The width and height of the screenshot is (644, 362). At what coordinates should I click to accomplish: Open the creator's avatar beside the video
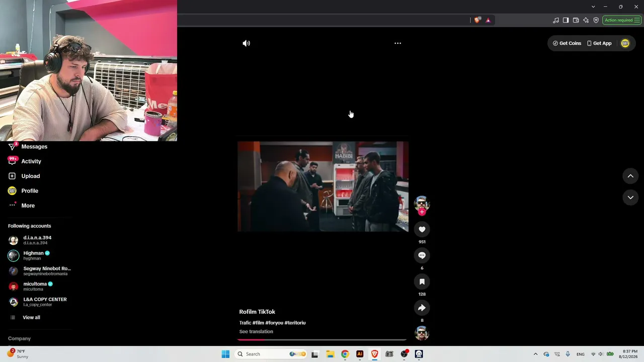422,203
